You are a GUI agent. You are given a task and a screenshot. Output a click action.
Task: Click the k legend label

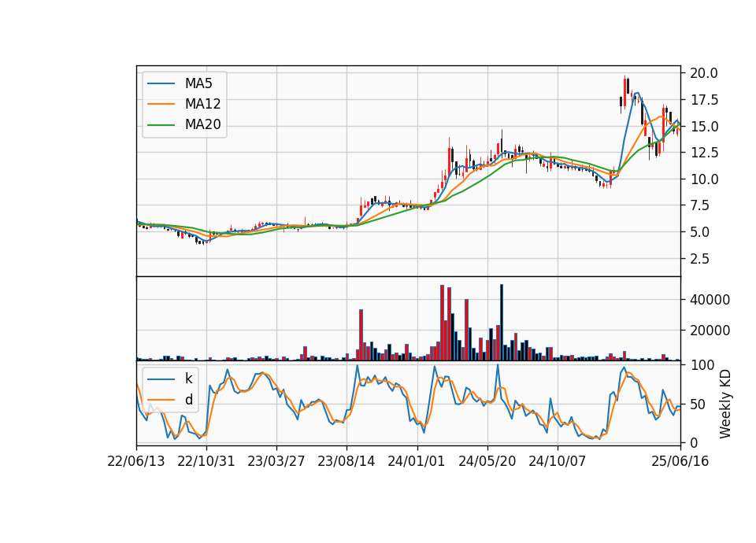tap(188, 379)
